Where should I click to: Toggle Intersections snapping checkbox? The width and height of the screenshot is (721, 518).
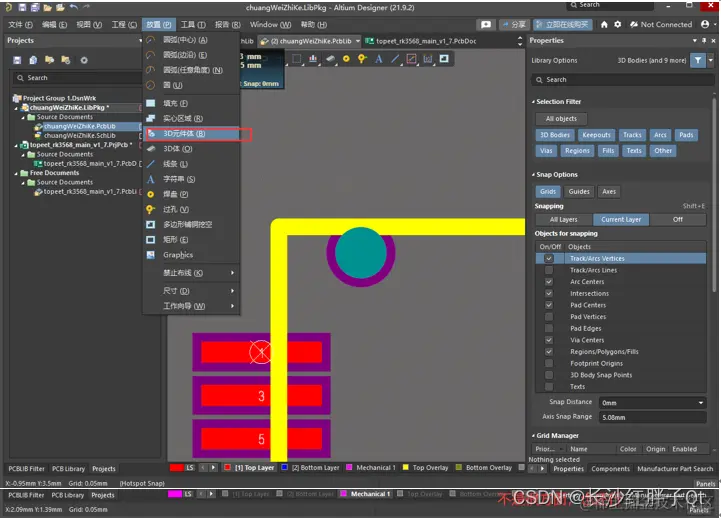pyautogui.click(x=549, y=293)
